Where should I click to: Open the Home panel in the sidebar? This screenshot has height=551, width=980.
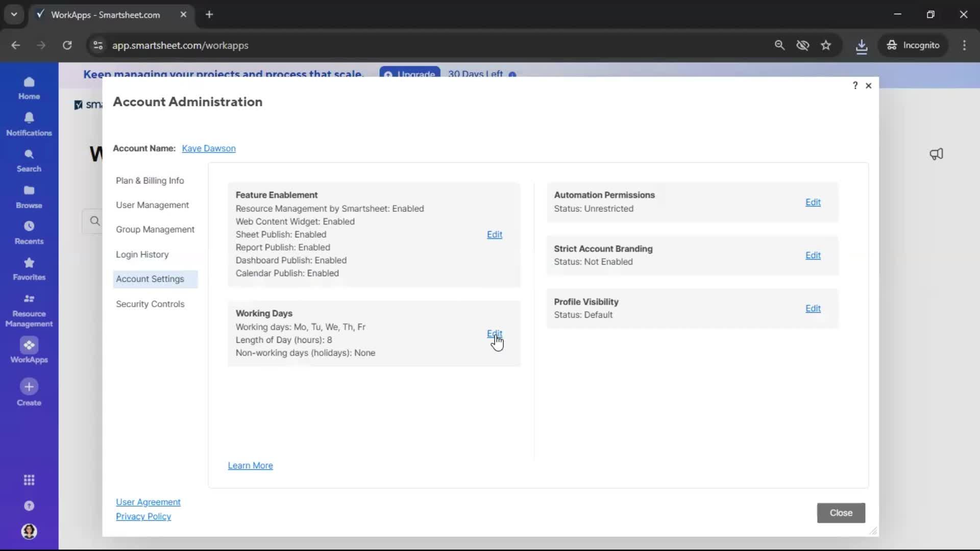[x=29, y=88]
